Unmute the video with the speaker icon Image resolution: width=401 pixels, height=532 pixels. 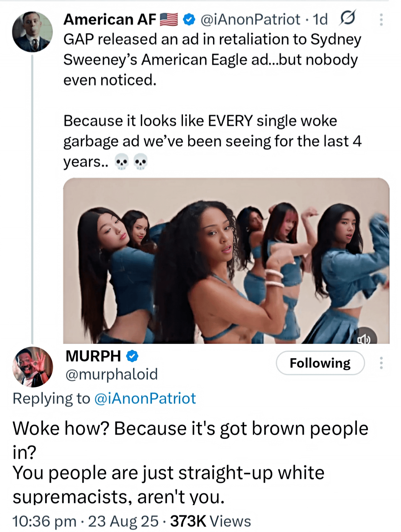coord(364,339)
